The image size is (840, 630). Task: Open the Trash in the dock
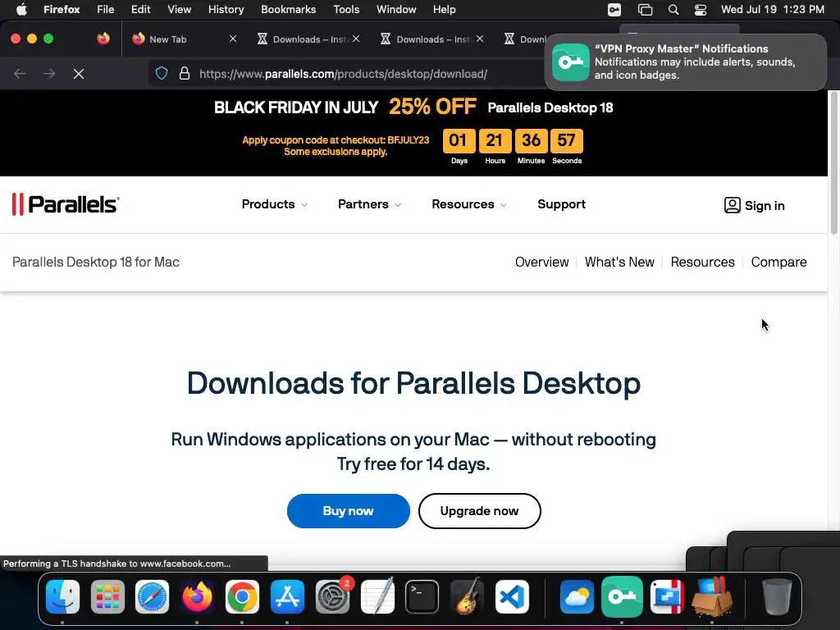[777, 596]
